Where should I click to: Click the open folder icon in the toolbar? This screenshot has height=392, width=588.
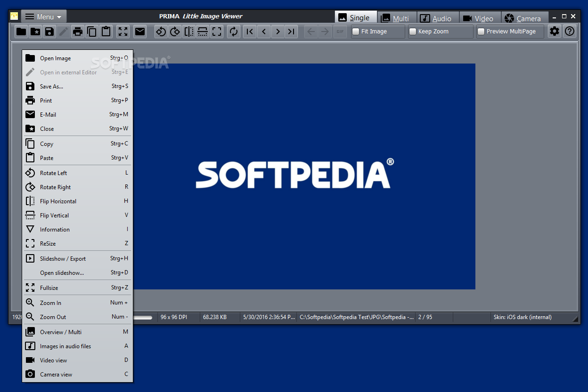coord(21,32)
